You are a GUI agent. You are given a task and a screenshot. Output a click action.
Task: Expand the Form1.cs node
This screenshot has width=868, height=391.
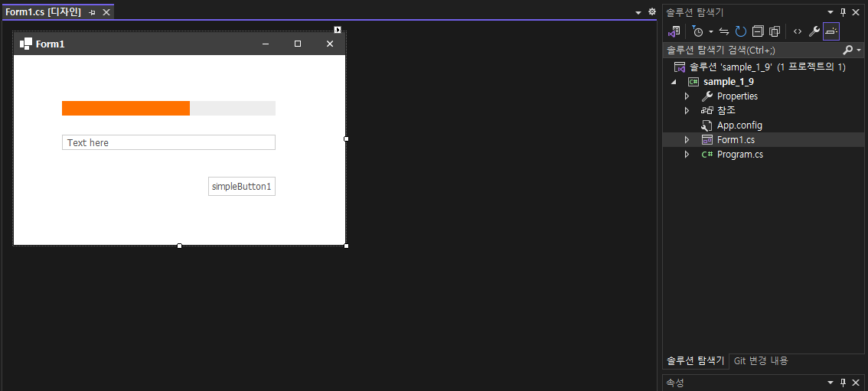click(x=687, y=140)
